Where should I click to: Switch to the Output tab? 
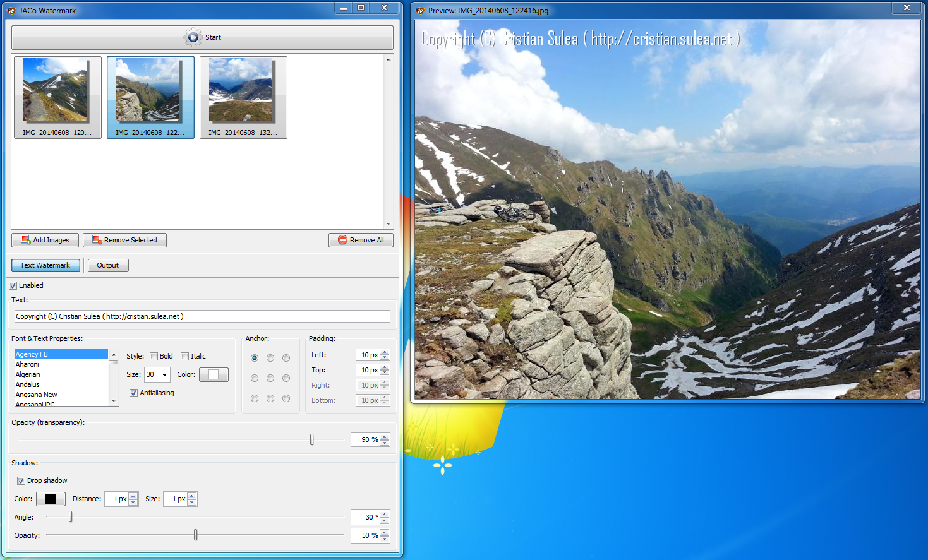pyautogui.click(x=108, y=265)
